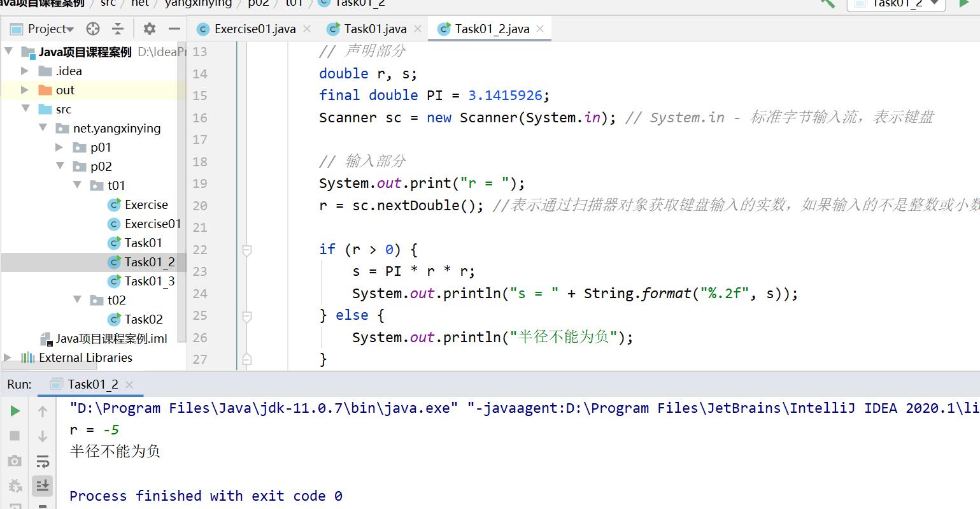Screen dimensions: 980x509
Task: Click fold end marker at line 27
Action: tap(246, 359)
